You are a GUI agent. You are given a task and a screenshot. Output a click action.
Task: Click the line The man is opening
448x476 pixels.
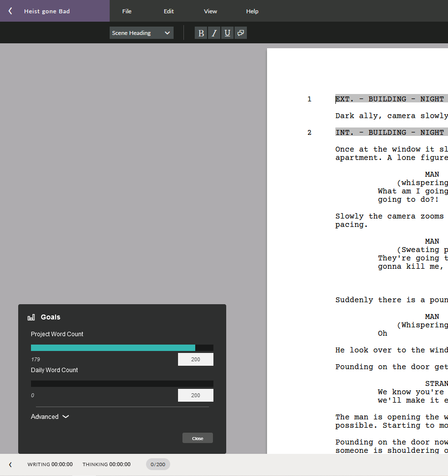coord(391,417)
